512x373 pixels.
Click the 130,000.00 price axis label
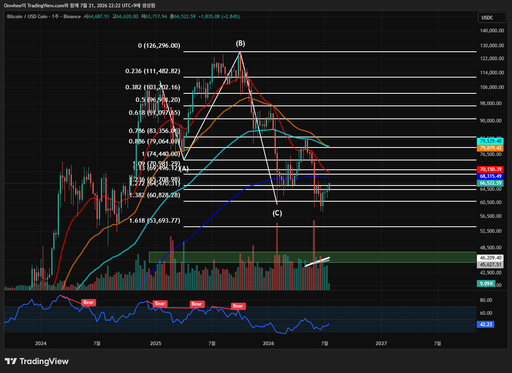[x=492, y=45]
